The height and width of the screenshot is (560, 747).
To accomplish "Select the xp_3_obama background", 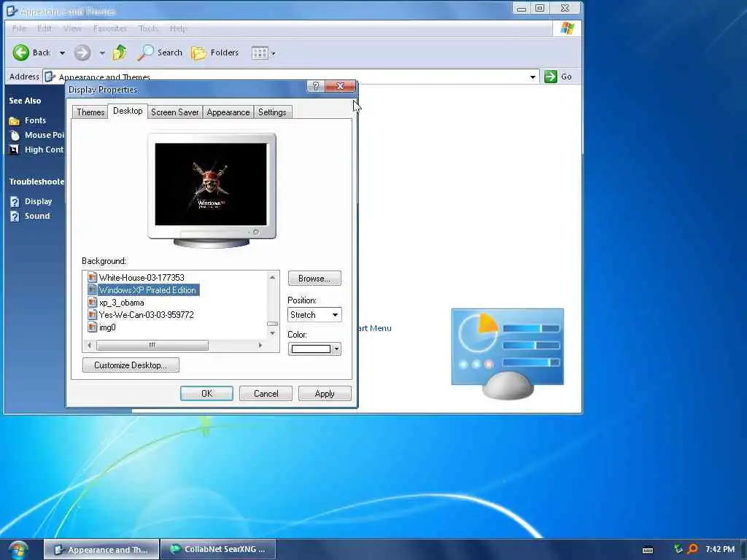I will click(x=122, y=303).
